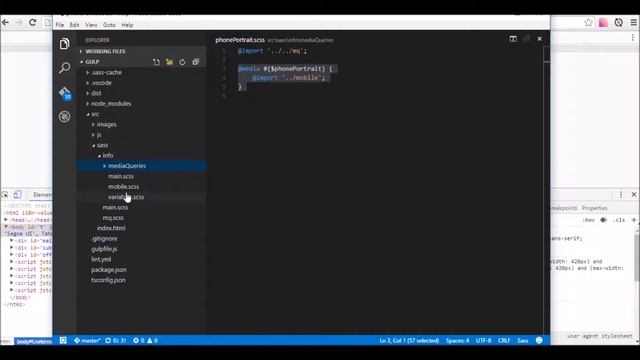Screen dimensions: 640x360
Task: Click the New Folder icon in GULP header
Action: (x=169, y=62)
